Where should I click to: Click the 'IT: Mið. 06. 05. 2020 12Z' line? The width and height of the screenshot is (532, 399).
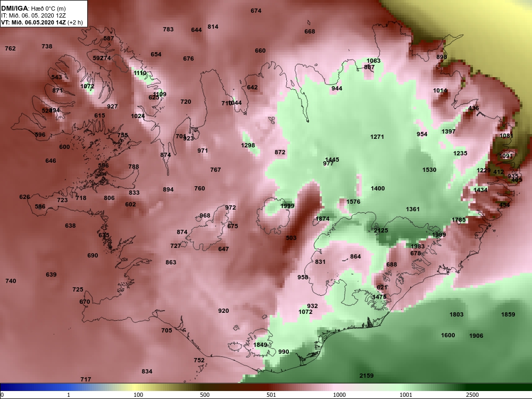point(33,15)
